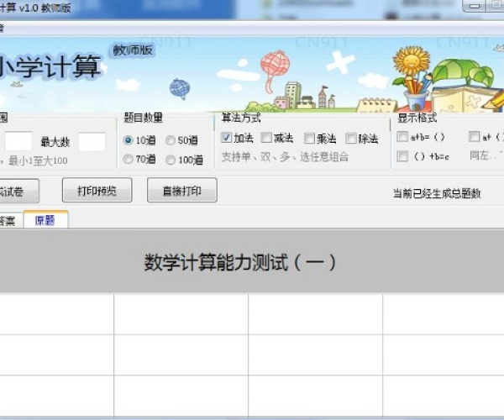Enable the 乘法 multiplication checkbox
Screen dimensions: 504x420
[309, 139]
